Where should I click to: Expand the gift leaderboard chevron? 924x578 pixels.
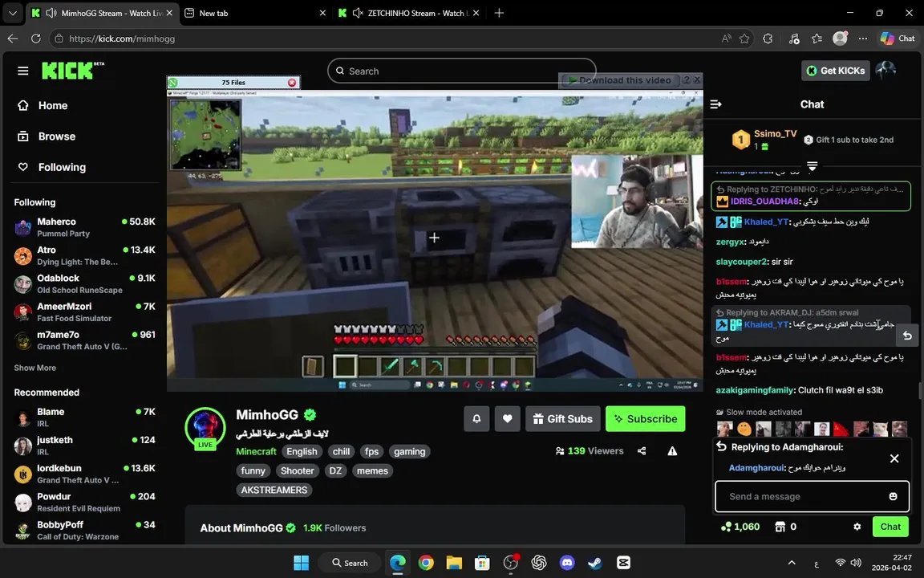coord(812,166)
